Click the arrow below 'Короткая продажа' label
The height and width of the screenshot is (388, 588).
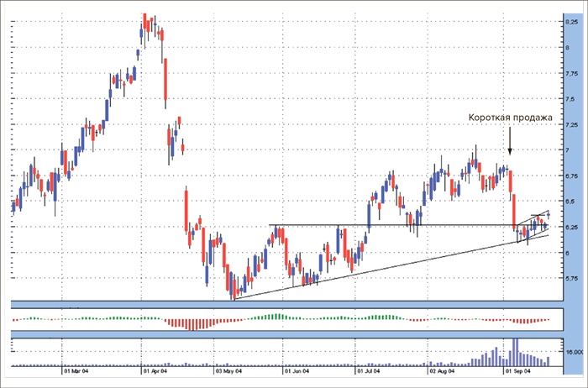509,141
